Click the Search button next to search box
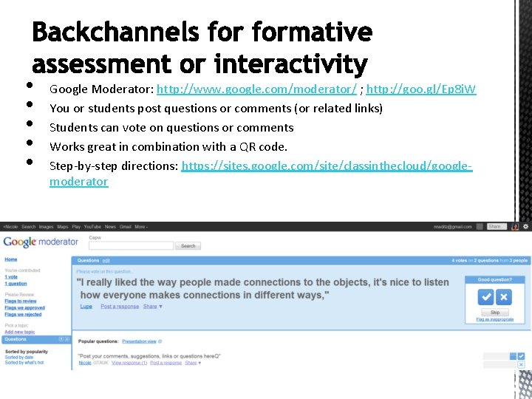 pyautogui.click(x=188, y=245)
